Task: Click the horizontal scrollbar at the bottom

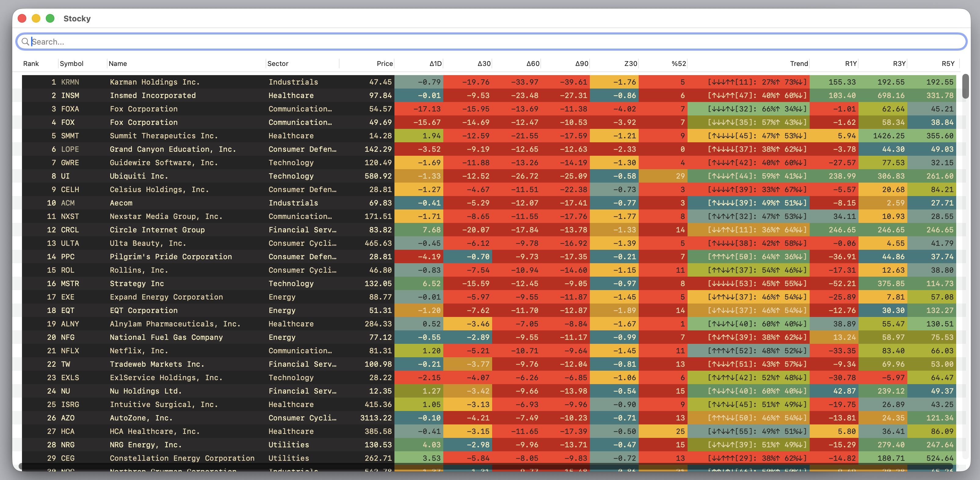Action: click(x=486, y=467)
